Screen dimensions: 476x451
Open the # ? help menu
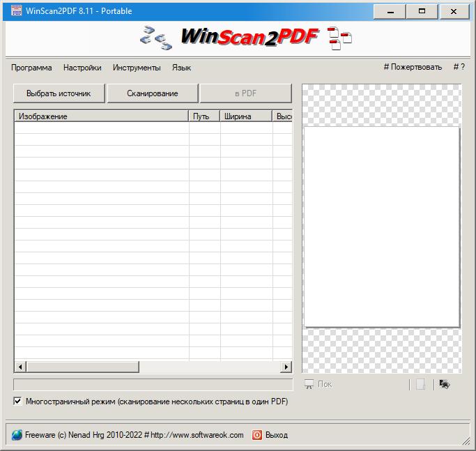click(459, 67)
